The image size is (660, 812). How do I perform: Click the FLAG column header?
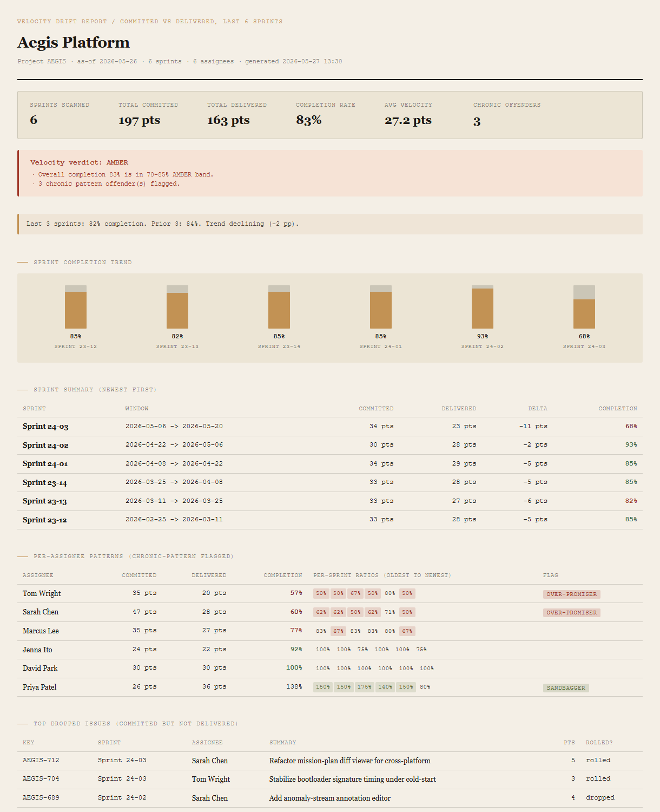point(551,575)
